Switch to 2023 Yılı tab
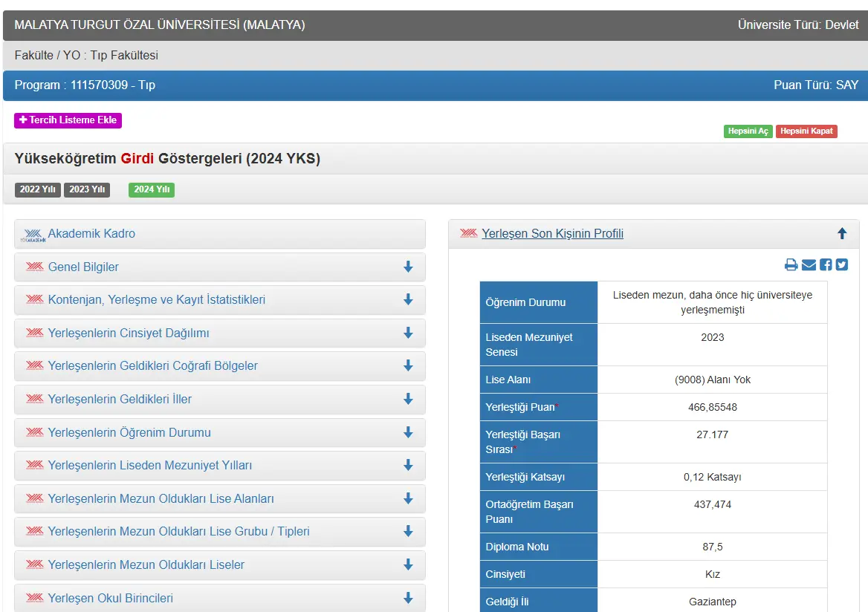The height and width of the screenshot is (612, 868). pos(87,189)
